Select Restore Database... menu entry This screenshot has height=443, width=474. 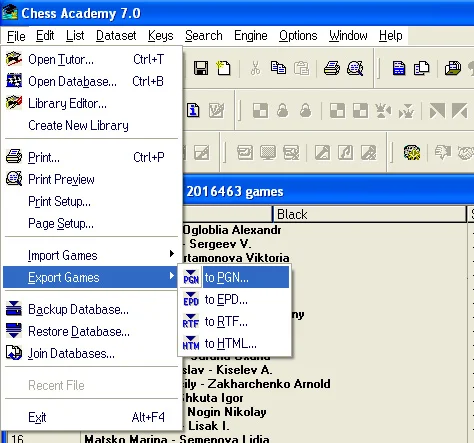coord(91,331)
